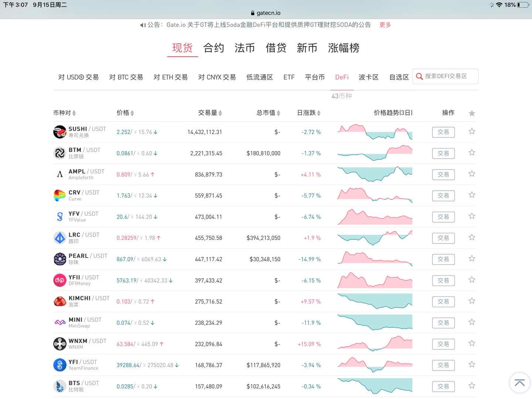Switch to 低流通区 market
The width and height of the screenshot is (532, 399).
260,77
